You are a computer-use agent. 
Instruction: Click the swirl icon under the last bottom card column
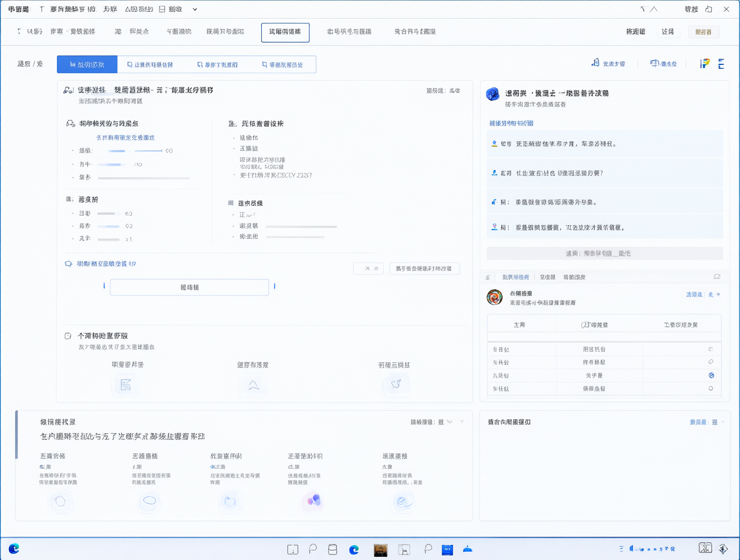[404, 501]
